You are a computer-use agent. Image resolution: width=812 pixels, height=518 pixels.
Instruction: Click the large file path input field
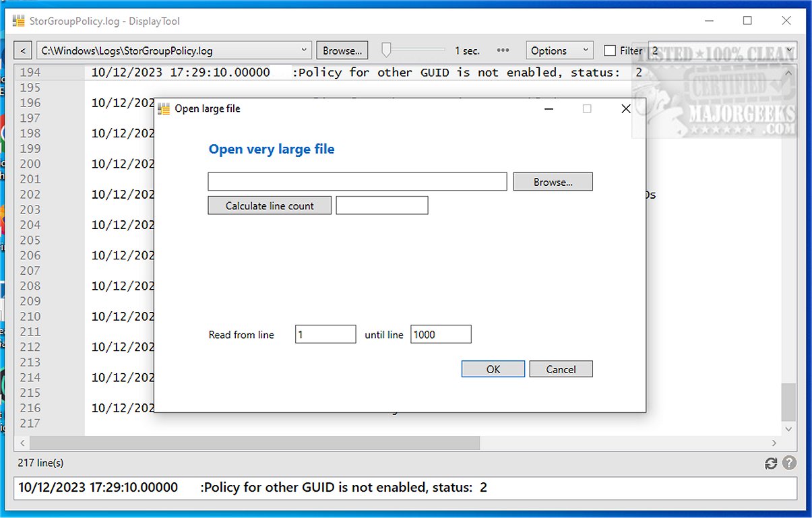[357, 182]
